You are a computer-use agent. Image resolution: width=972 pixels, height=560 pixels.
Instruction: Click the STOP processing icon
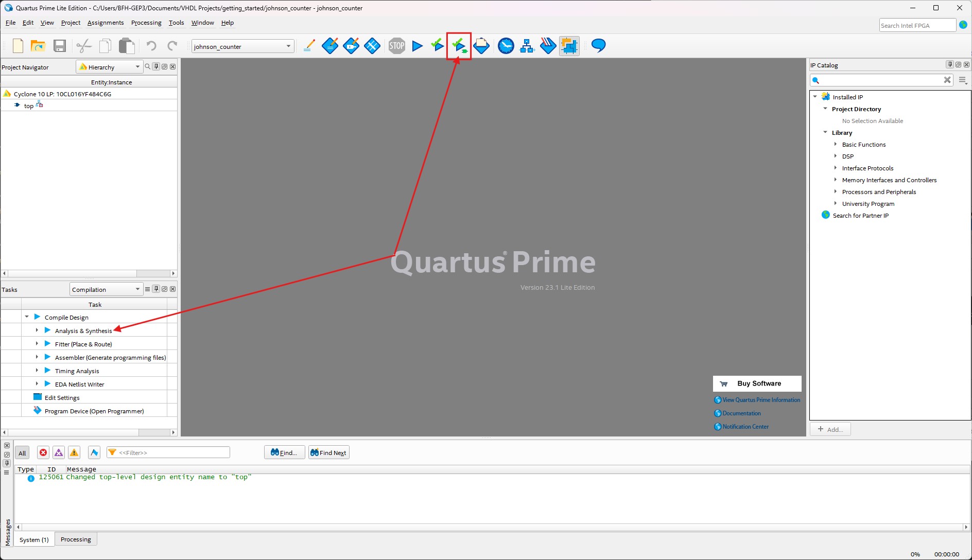pos(396,46)
